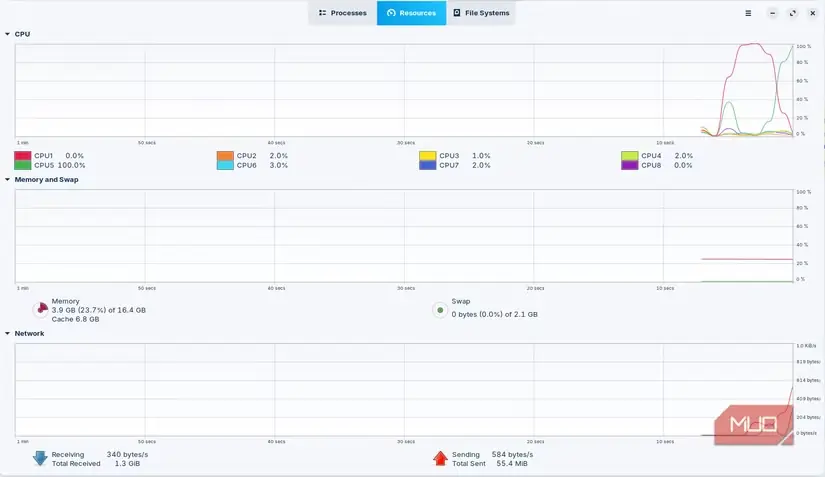
Task: Change the CPU5 color swatch
Action: (23, 165)
